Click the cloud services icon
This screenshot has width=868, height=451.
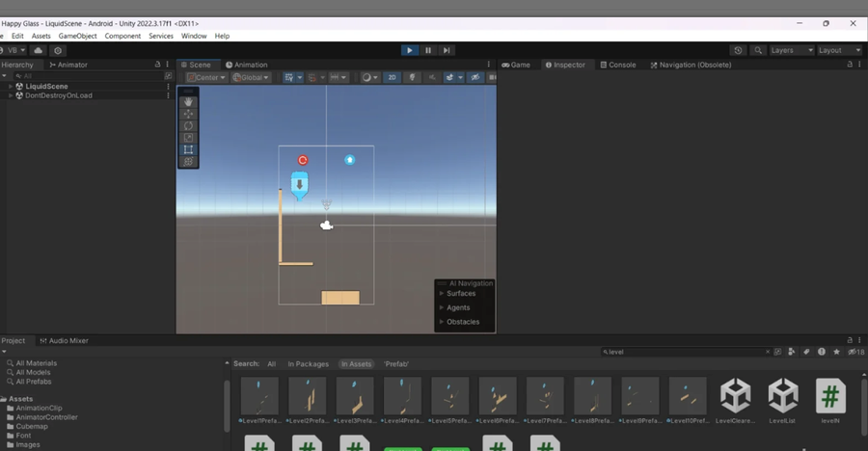pos(39,50)
